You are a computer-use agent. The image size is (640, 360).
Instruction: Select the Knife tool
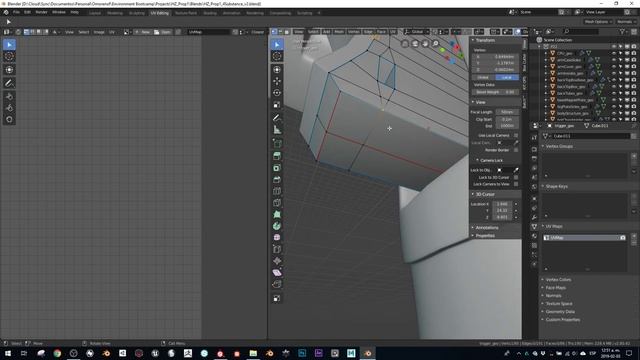(277, 203)
